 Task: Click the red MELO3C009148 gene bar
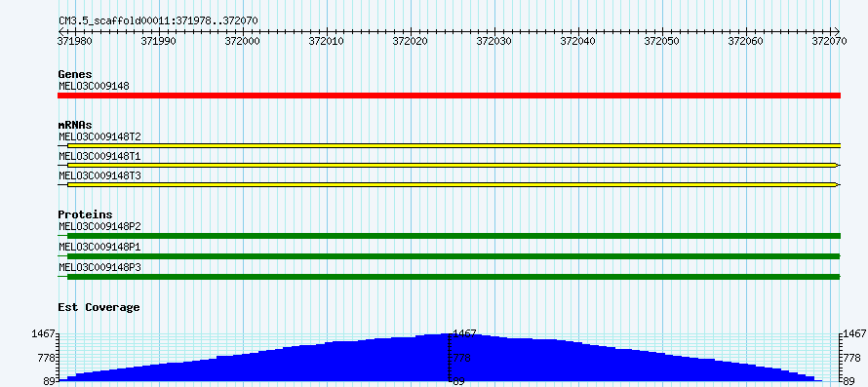pyautogui.click(x=449, y=96)
